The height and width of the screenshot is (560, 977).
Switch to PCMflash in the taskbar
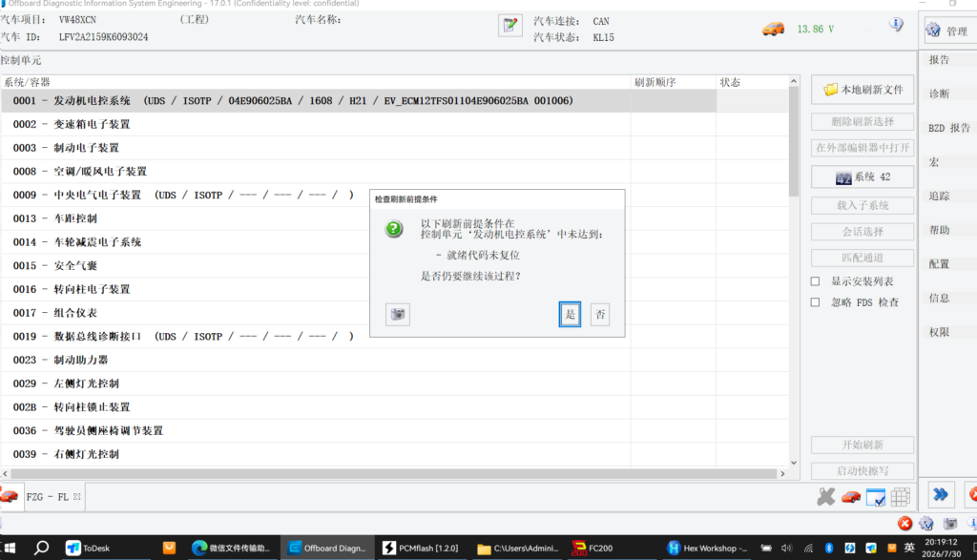pos(421,548)
